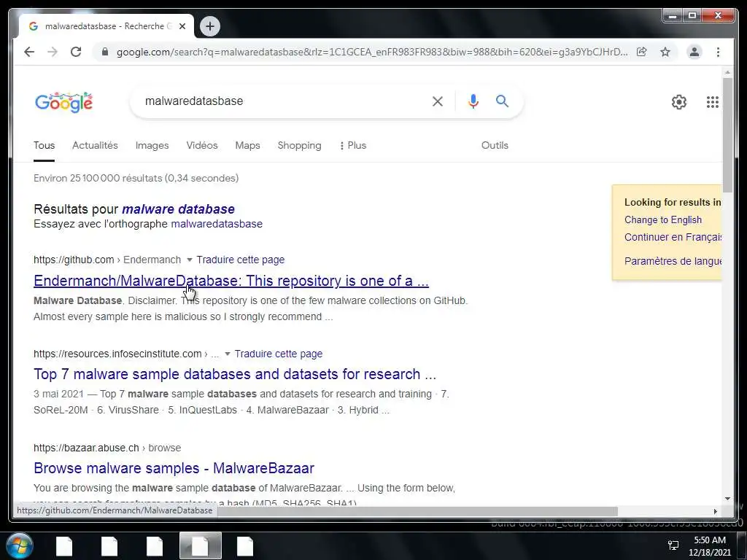Open the Chrome profile avatar

click(694, 52)
